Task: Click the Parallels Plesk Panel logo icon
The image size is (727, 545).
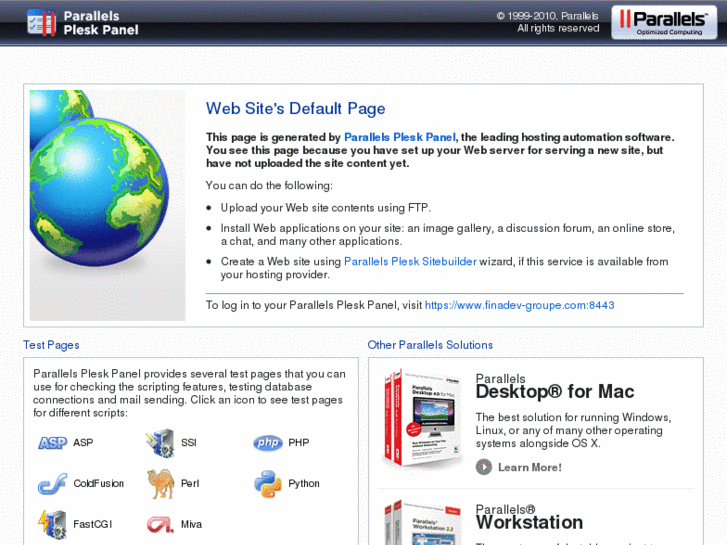Action: [42, 23]
